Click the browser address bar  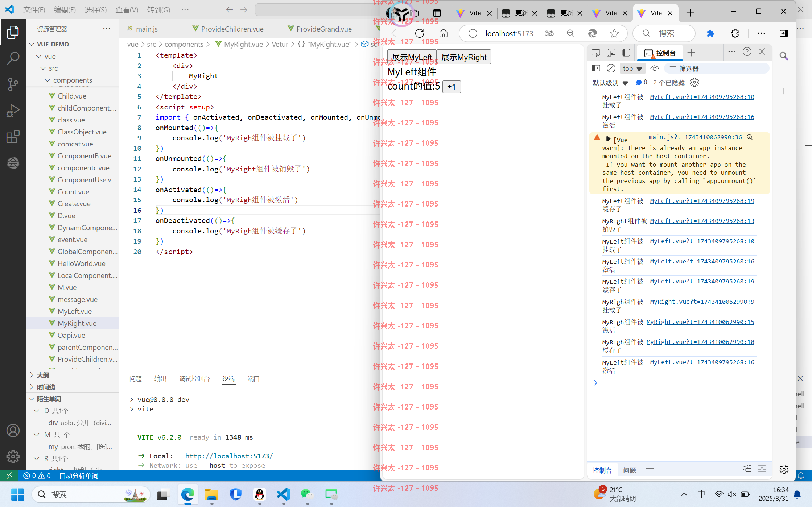pyautogui.click(x=509, y=34)
